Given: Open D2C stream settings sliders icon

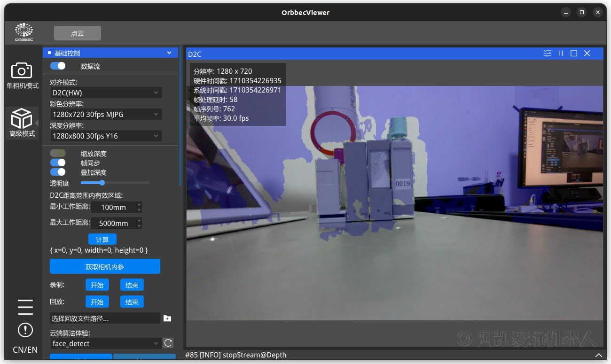Looking at the screenshot, I should pos(548,54).
